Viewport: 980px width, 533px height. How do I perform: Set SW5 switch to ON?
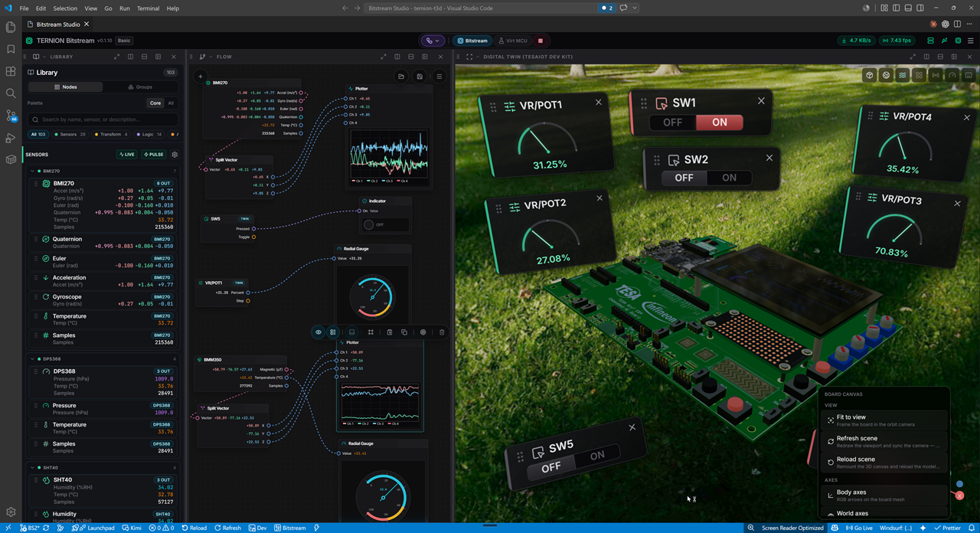[597, 456]
